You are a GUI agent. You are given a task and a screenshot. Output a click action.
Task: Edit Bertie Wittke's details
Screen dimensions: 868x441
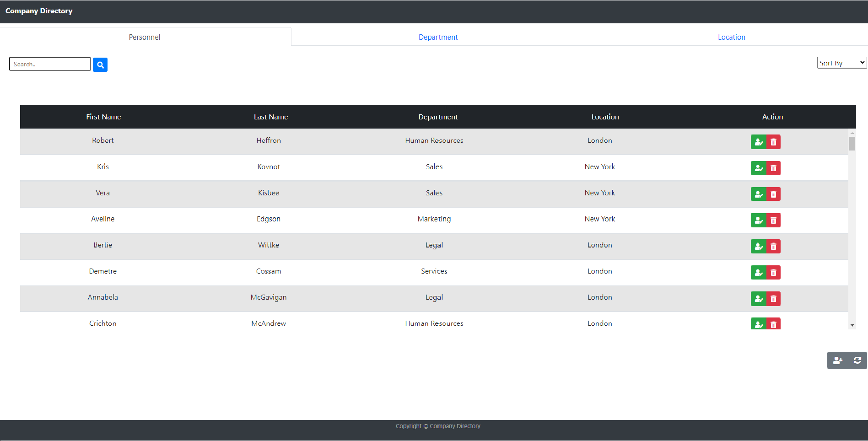pyautogui.click(x=758, y=246)
